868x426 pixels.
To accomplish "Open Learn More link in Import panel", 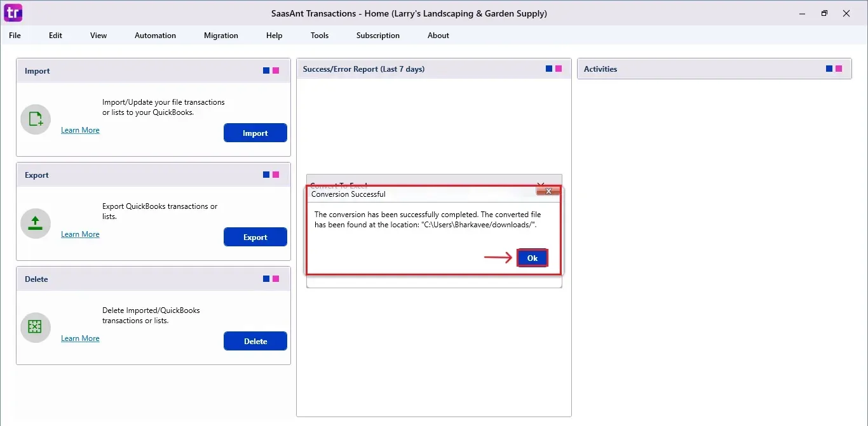I will pos(80,130).
